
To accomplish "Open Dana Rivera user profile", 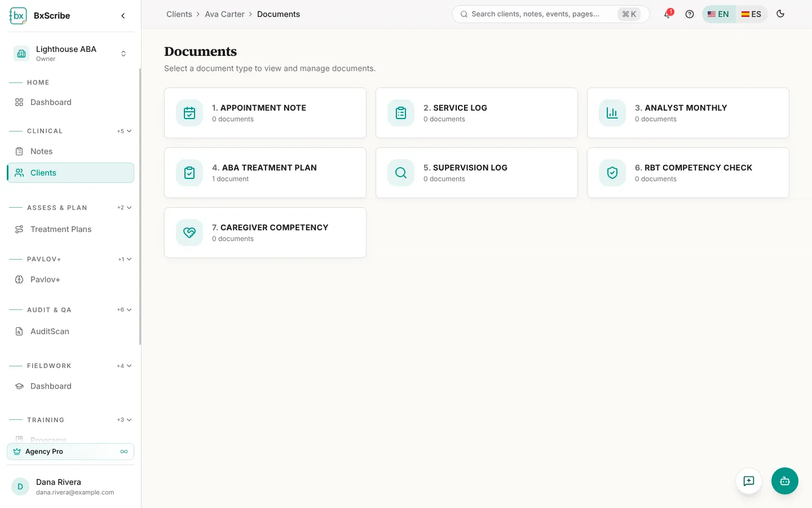I will pyautogui.click(x=70, y=487).
